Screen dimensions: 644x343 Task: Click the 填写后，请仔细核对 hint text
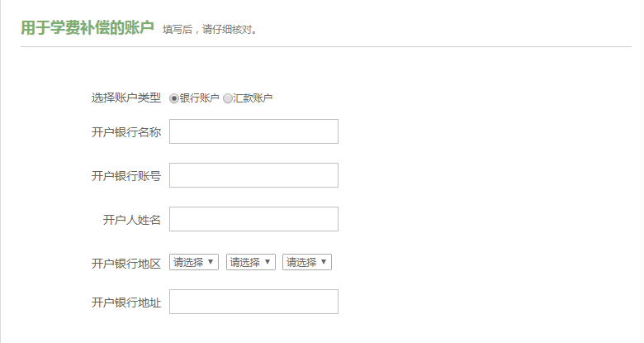point(211,31)
